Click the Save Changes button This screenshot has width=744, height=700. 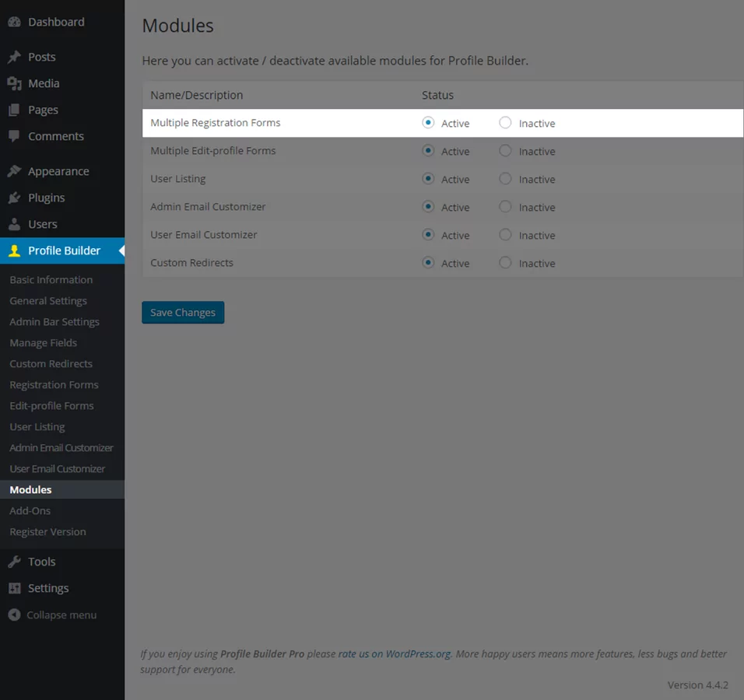pyautogui.click(x=183, y=313)
